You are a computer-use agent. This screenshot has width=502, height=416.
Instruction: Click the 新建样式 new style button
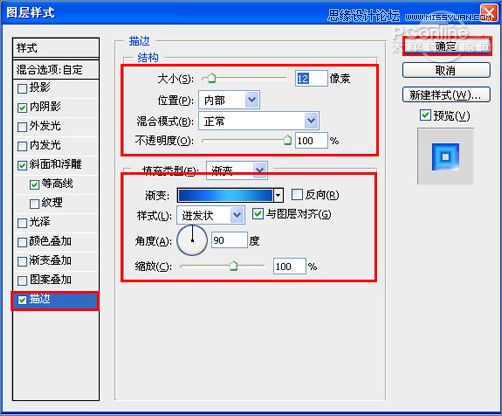(446, 95)
